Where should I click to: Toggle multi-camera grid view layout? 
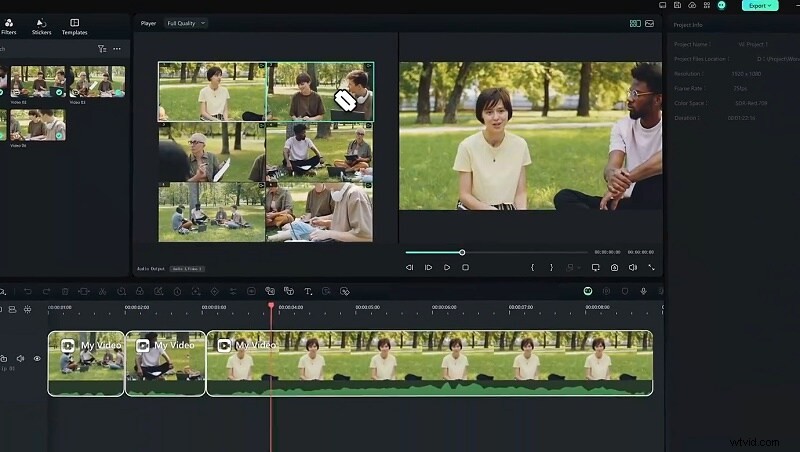(635, 23)
